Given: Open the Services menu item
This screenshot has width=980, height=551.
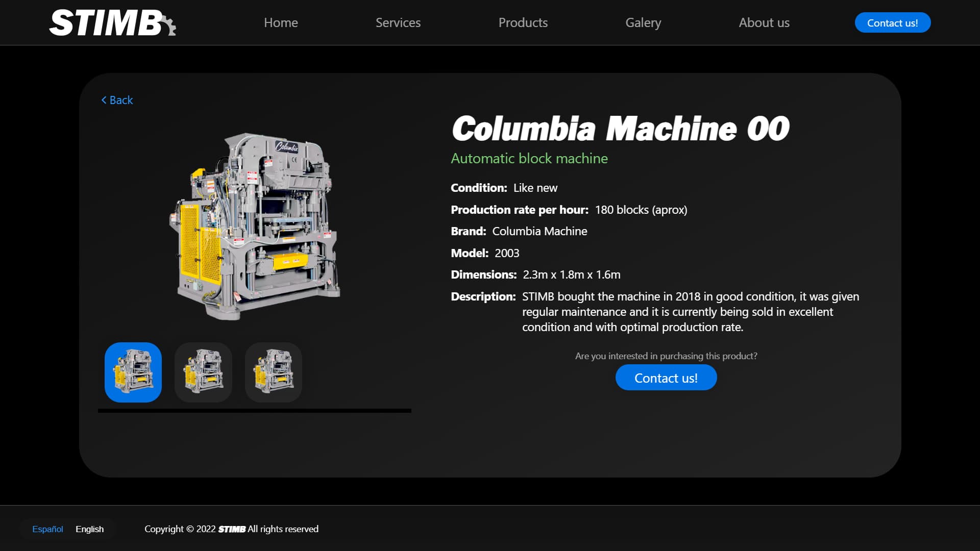Looking at the screenshot, I should pos(398,22).
